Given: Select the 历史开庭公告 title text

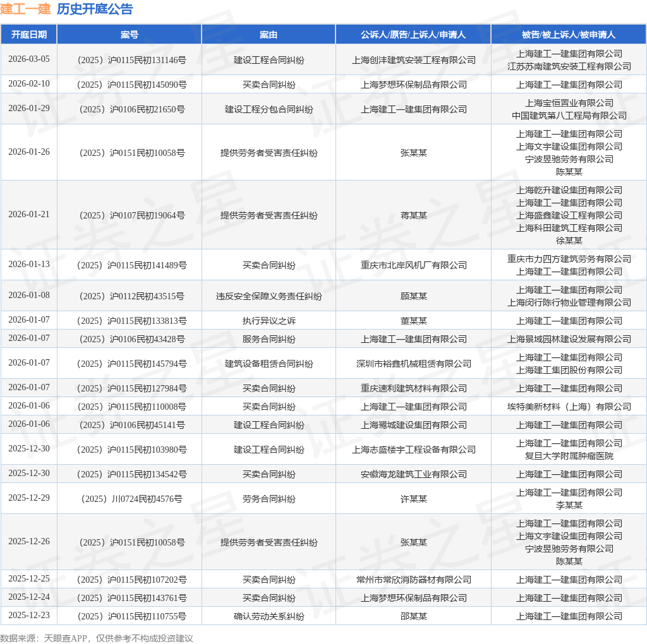Looking at the screenshot, I should pos(95,9).
